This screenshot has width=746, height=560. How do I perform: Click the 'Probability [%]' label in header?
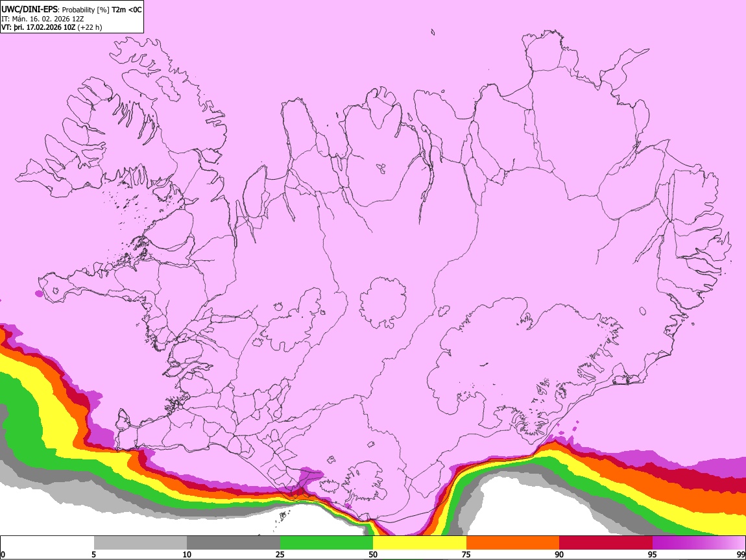point(86,10)
